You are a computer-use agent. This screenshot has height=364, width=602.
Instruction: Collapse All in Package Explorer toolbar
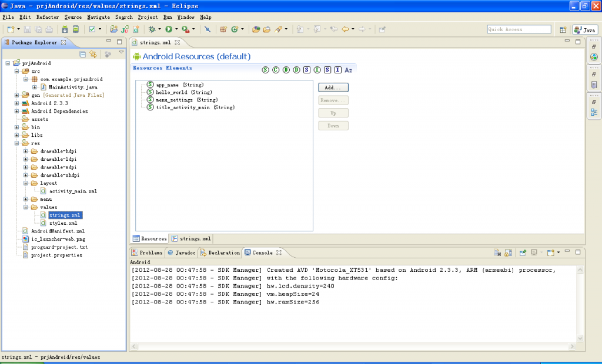tap(82, 55)
